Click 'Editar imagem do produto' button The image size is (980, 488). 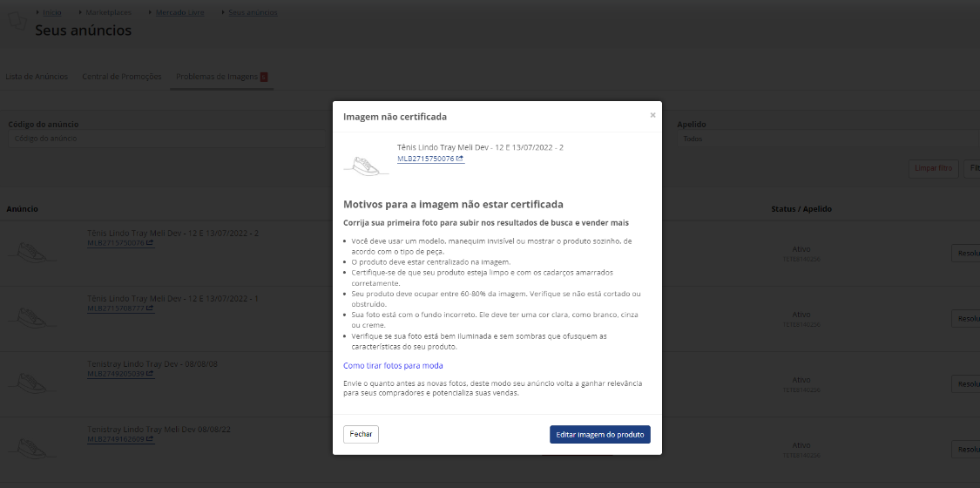coord(600,434)
